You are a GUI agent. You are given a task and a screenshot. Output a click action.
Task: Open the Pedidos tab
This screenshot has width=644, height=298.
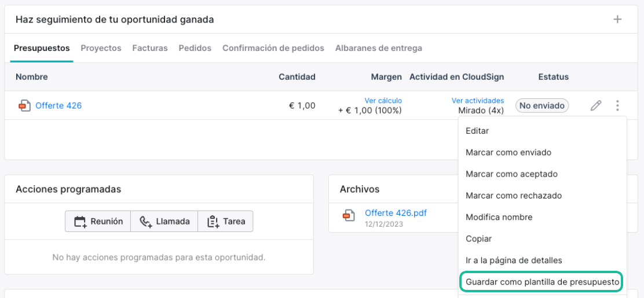click(x=195, y=48)
